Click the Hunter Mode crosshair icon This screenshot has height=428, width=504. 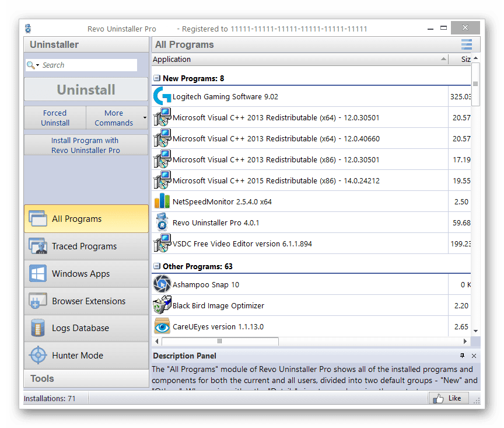point(38,355)
